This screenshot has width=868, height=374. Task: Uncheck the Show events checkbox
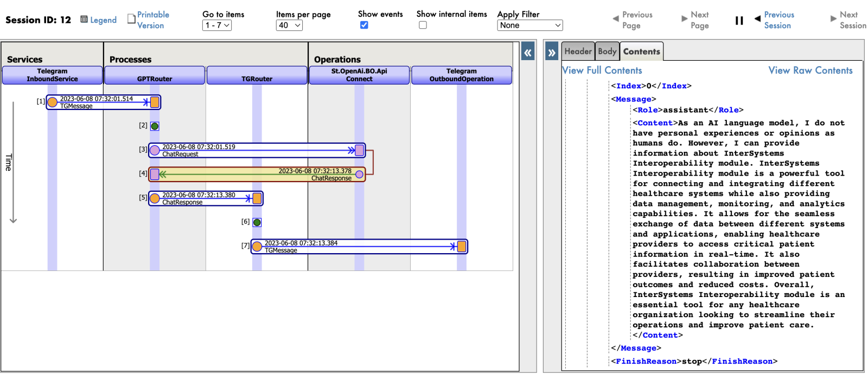(364, 25)
